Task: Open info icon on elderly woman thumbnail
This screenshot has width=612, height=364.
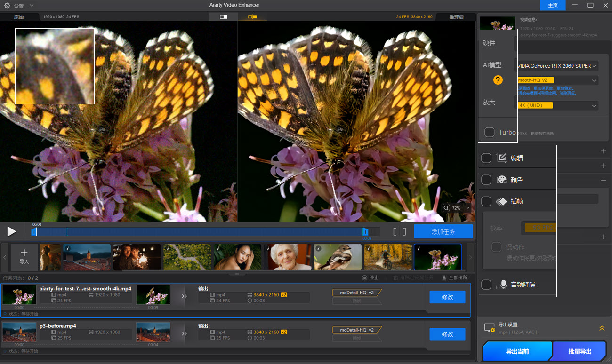Action: tap(268, 248)
